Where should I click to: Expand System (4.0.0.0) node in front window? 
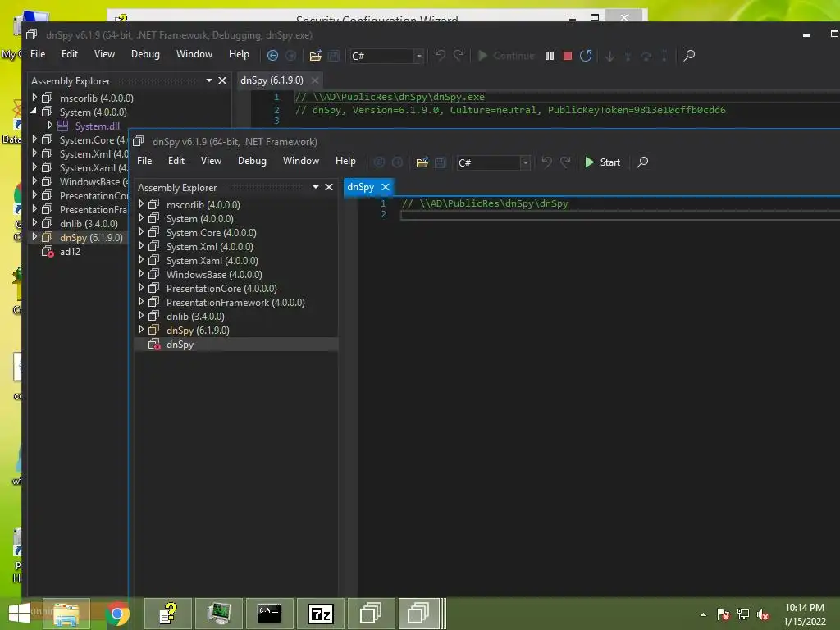[x=141, y=218]
